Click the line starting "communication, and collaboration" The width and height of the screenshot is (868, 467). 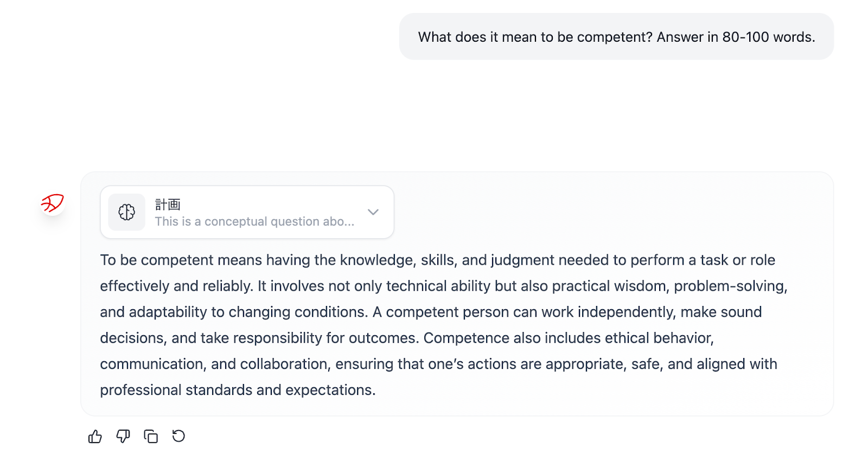tap(438, 364)
